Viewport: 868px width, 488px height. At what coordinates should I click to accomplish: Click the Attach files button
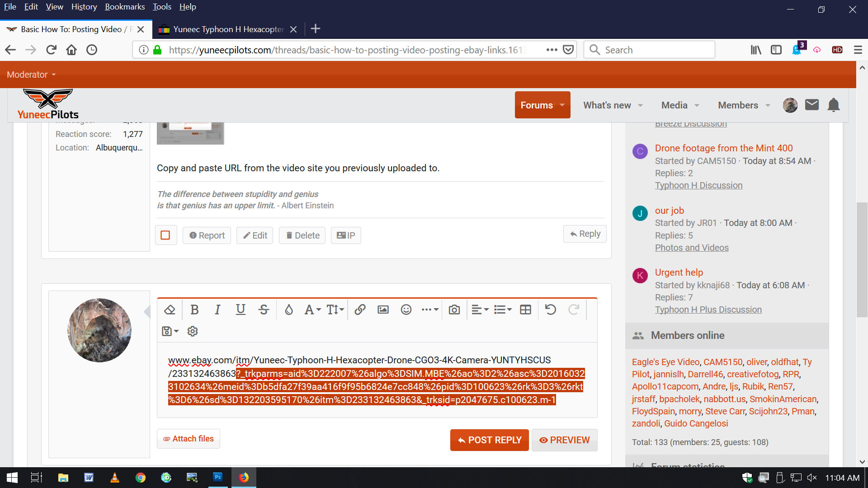[189, 439]
